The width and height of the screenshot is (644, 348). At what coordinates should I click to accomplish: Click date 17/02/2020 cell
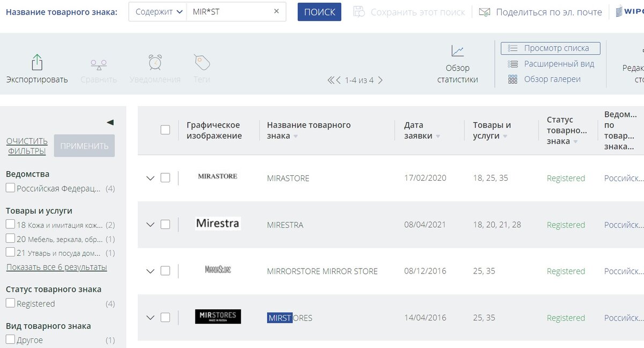pyautogui.click(x=425, y=178)
